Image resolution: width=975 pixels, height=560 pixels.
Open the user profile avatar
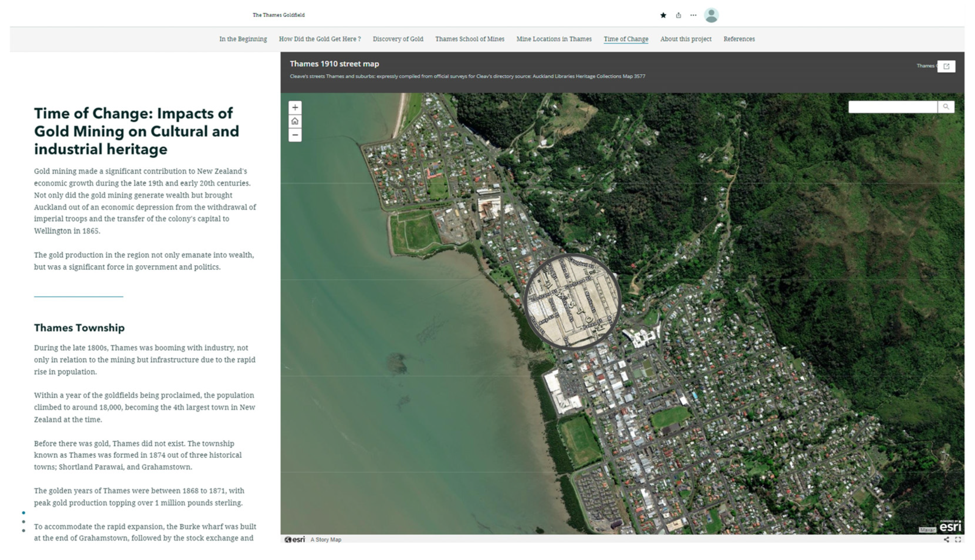click(x=711, y=15)
